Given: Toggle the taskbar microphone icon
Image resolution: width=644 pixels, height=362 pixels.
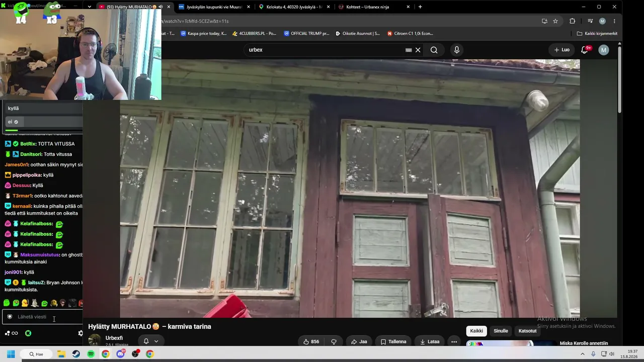Looking at the screenshot, I should click(594, 354).
